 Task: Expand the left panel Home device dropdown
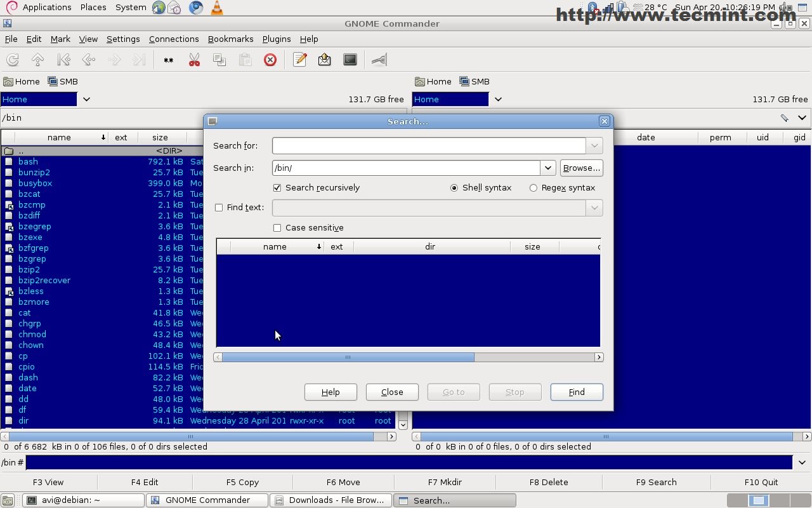[x=87, y=99]
